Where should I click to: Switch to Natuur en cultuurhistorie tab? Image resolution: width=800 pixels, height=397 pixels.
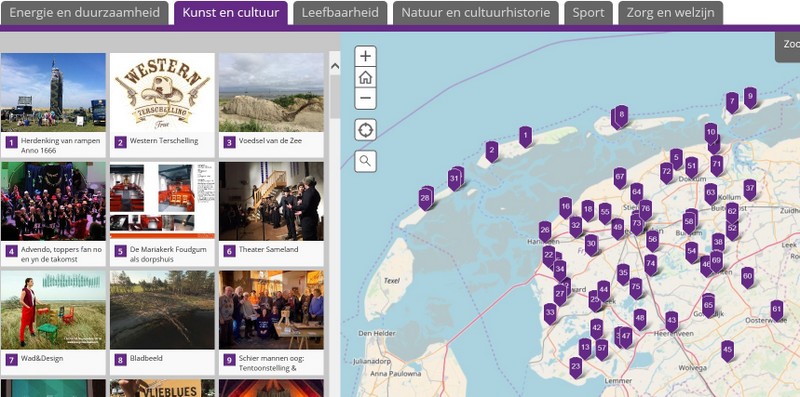tap(476, 13)
